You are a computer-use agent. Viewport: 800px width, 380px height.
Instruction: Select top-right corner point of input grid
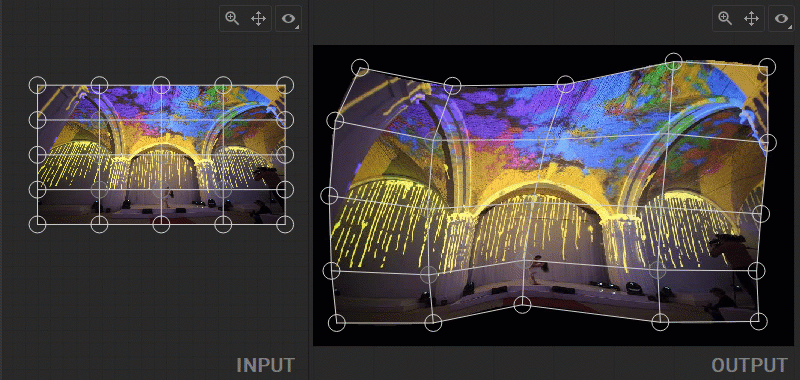(285, 85)
